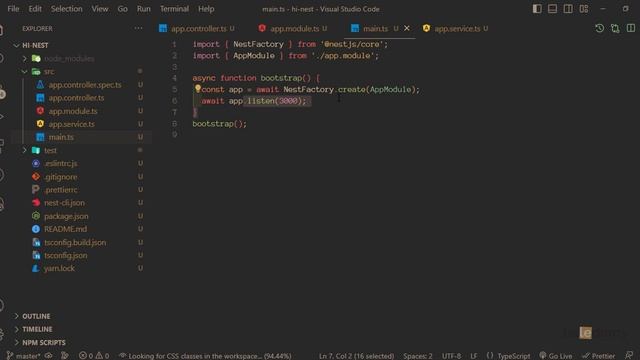Image resolution: width=640 pixels, height=360 pixels.
Task: Change file encoding UTF-8
Action: pos(451,356)
